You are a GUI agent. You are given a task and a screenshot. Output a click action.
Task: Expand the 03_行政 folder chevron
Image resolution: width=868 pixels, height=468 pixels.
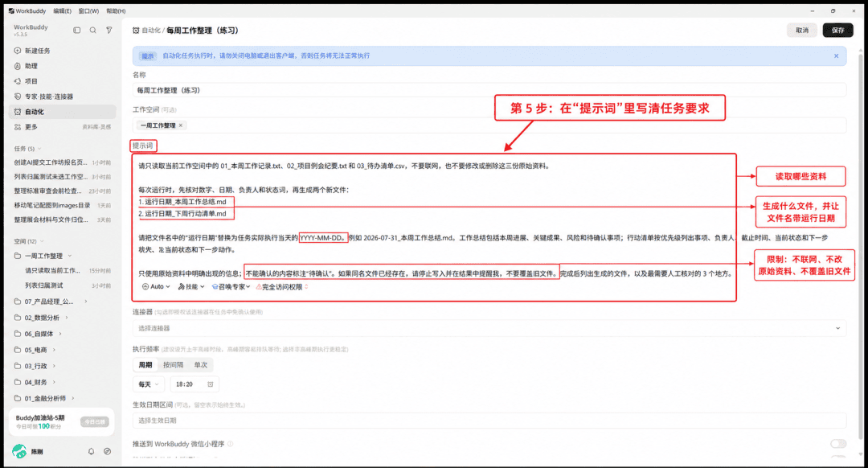(54, 366)
